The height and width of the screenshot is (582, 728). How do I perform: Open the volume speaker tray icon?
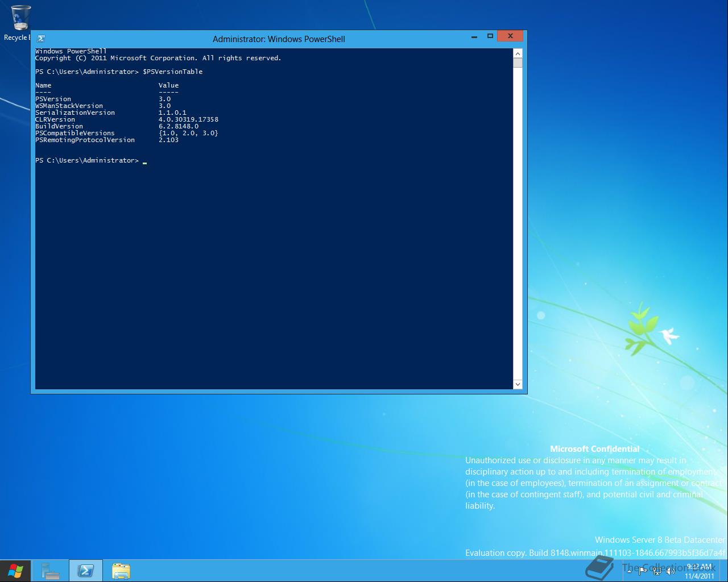(670, 571)
